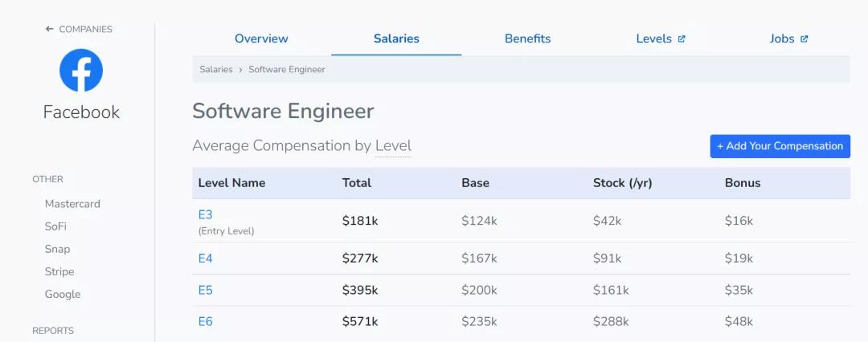Click the Stock (/yr) column header

click(623, 182)
